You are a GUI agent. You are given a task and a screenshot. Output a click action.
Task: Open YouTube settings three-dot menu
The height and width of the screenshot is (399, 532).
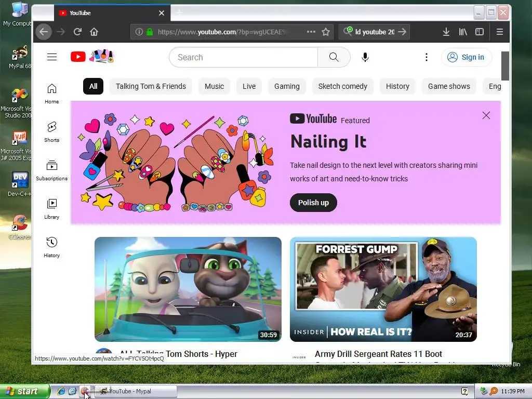pos(427,57)
